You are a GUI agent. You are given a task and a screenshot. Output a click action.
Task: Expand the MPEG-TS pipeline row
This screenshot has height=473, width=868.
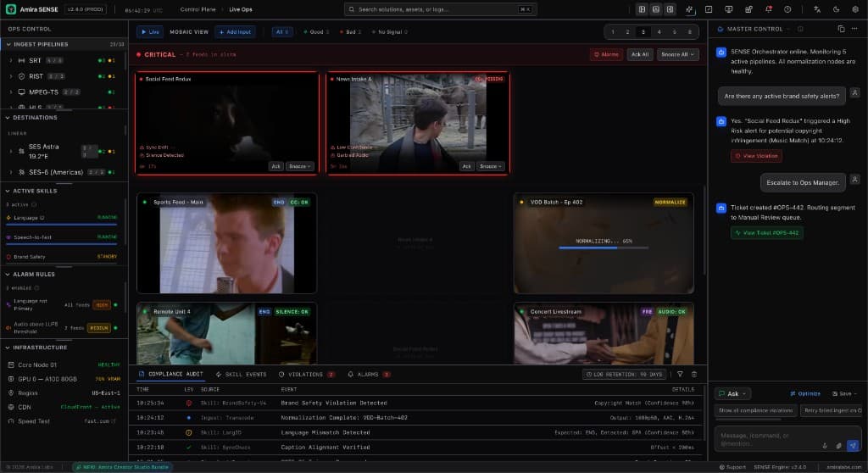10,92
